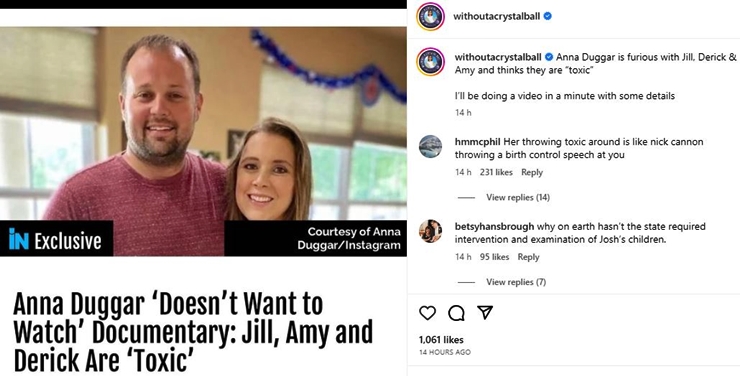Image resolution: width=740 pixels, height=376 pixels.
Task: View the 95 likes on betsyhansbrough's comment
Action: point(494,257)
